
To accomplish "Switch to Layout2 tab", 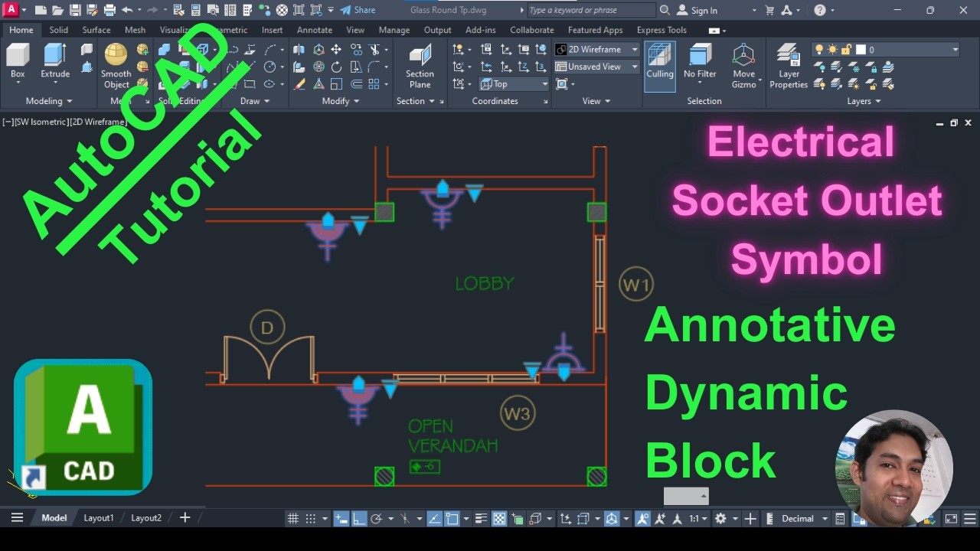I will (146, 518).
